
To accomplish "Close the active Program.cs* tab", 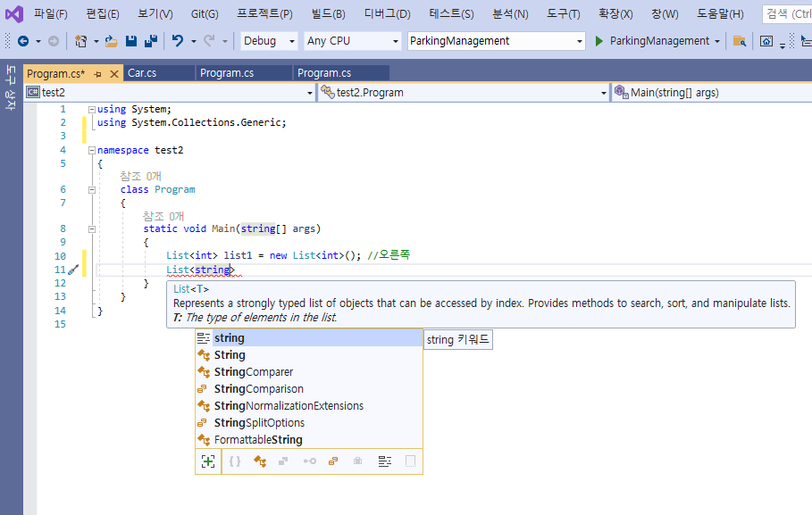I will click(114, 75).
